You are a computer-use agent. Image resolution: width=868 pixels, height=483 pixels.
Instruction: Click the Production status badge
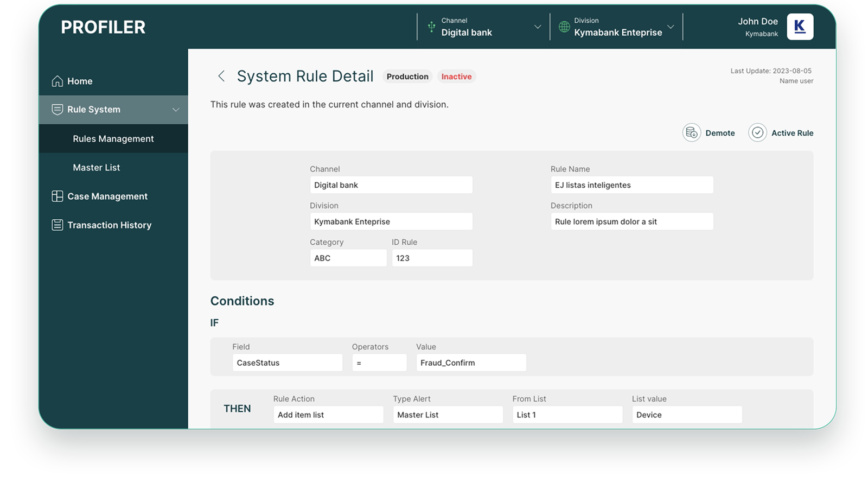click(x=407, y=77)
